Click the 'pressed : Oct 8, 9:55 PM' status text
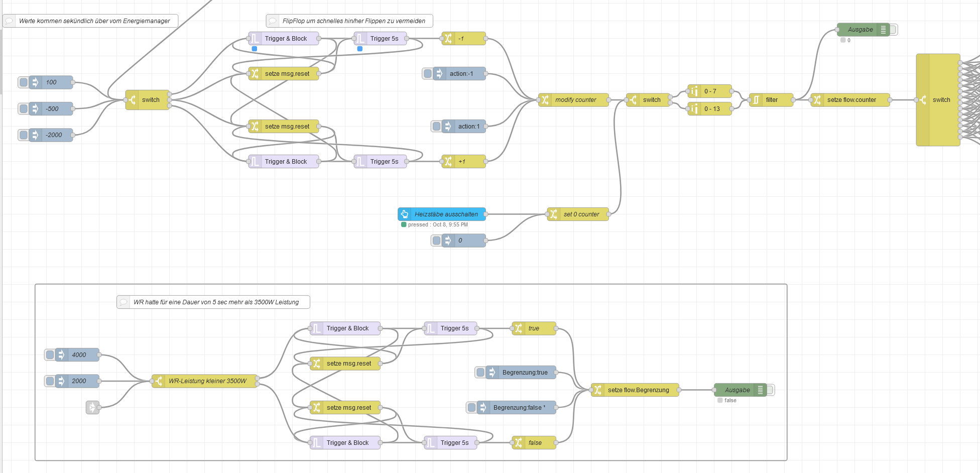Viewport: 980px width, 473px height. 438,225
